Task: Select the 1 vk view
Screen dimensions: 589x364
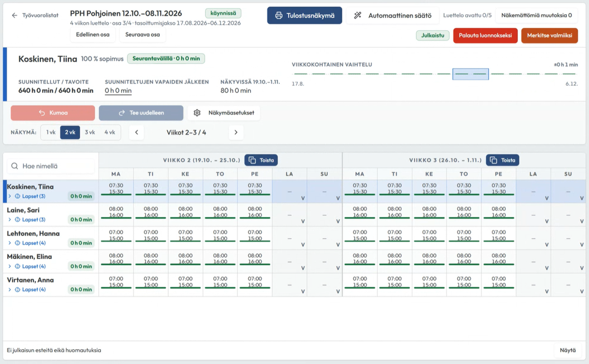Action: 51,132
